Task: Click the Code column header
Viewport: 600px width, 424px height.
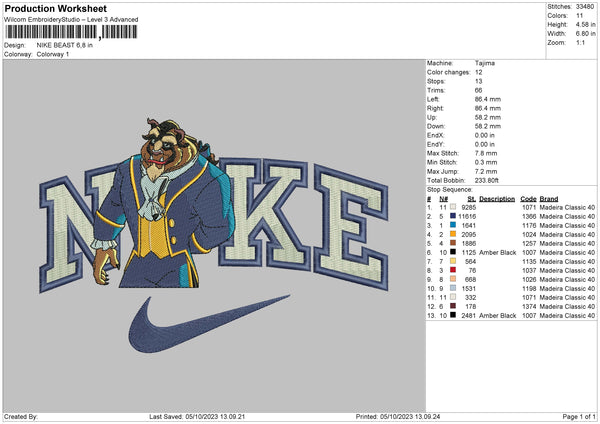Action: (528, 199)
